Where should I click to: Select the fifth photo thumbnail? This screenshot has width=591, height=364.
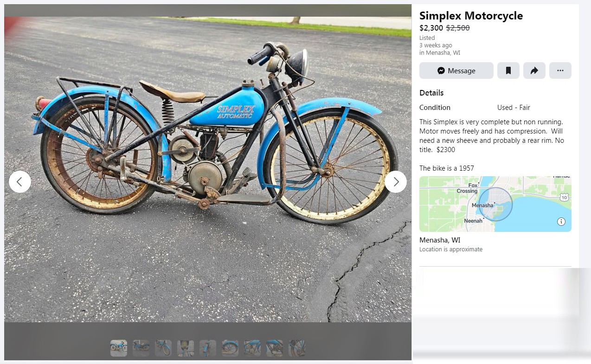(208, 348)
